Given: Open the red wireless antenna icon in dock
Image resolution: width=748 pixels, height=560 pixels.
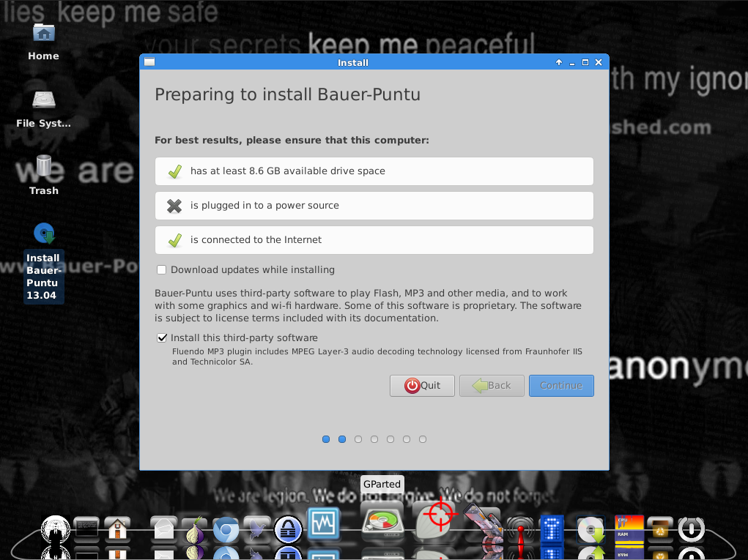Looking at the screenshot, I should [520, 531].
